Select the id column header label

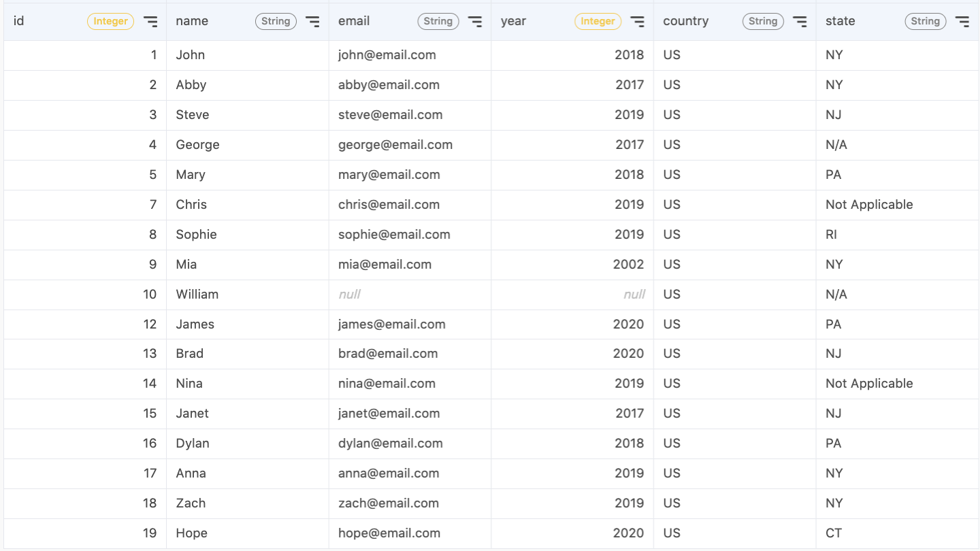18,21
